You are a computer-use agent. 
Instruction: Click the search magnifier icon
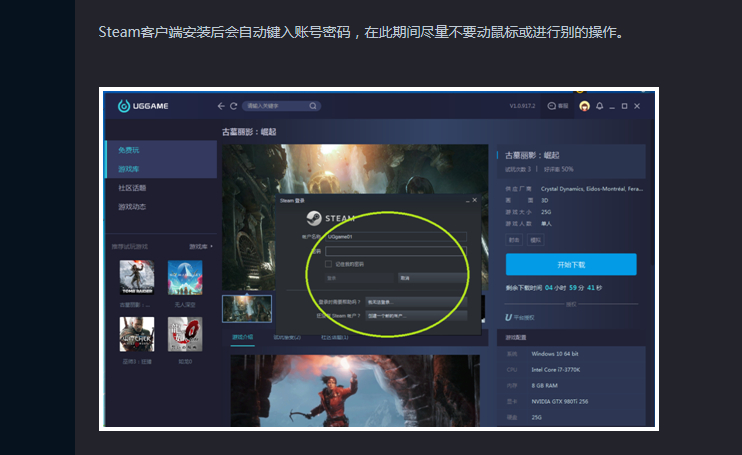click(313, 106)
